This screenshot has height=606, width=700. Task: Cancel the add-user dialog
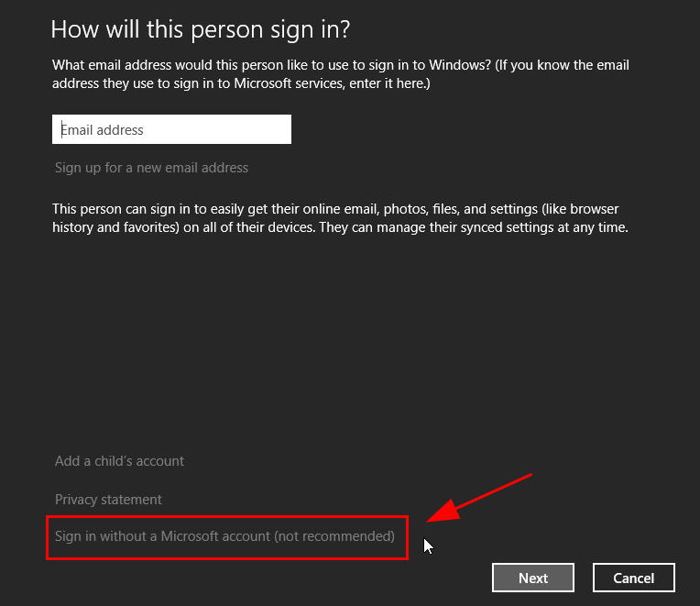(633, 578)
